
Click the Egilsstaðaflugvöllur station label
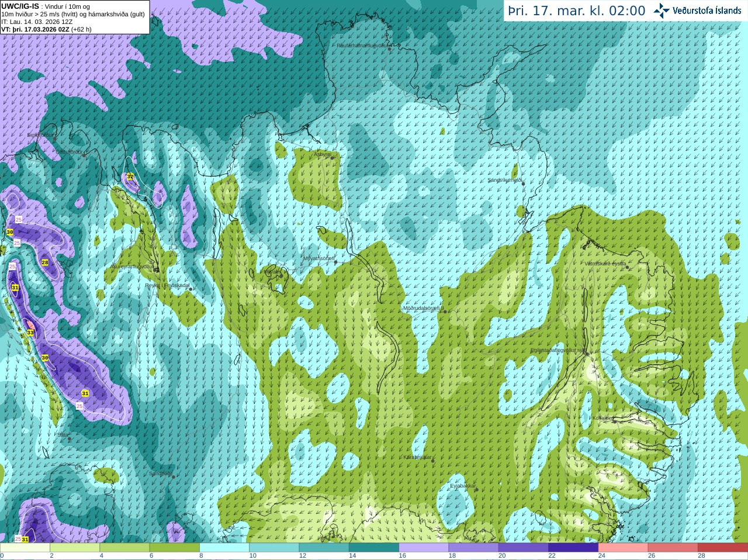[x=557, y=350]
